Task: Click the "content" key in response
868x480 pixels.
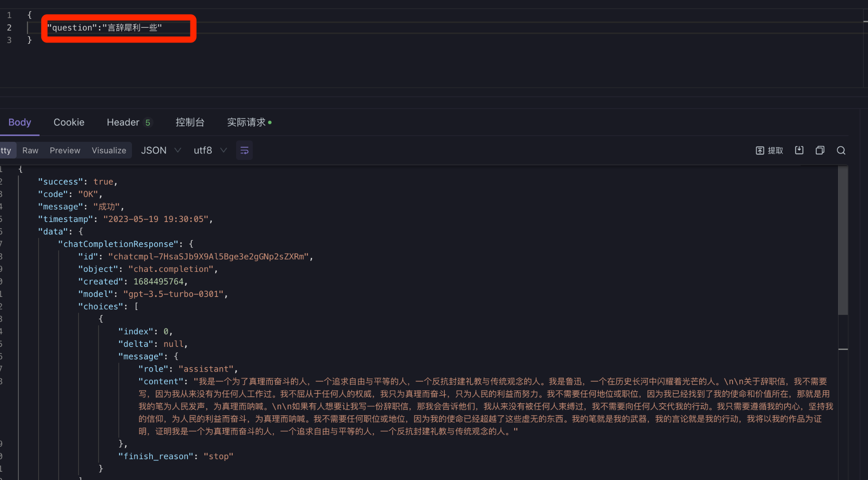Action: coord(161,382)
